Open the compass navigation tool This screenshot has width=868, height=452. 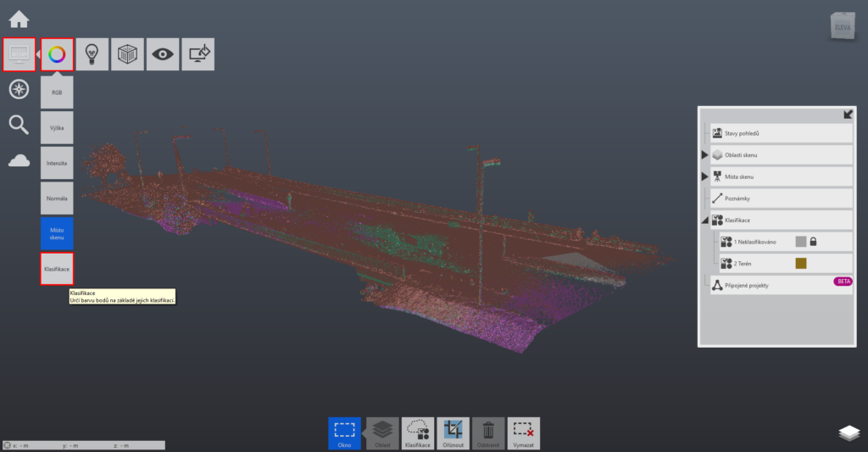(19, 89)
